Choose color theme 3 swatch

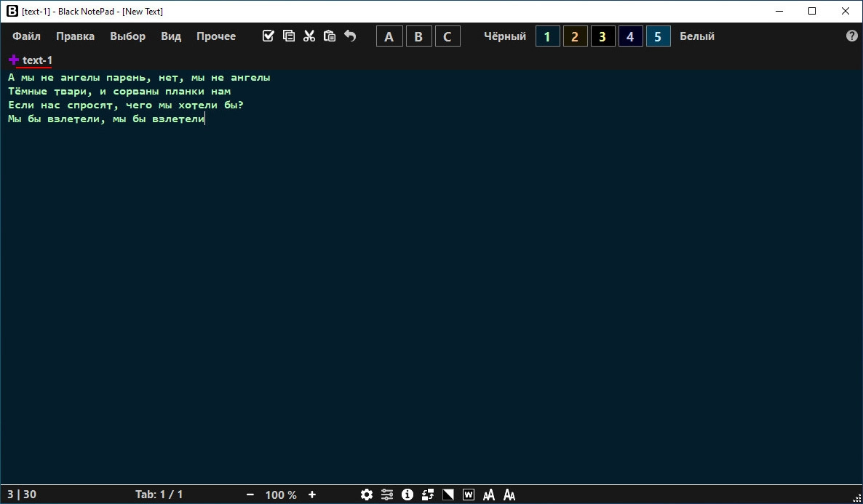click(602, 37)
